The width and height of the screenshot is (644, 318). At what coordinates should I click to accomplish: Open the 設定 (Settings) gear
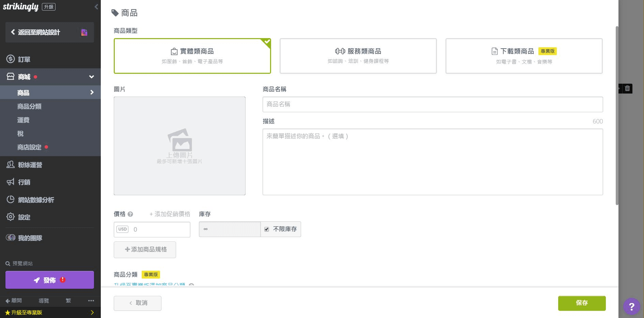[x=24, y=217]
